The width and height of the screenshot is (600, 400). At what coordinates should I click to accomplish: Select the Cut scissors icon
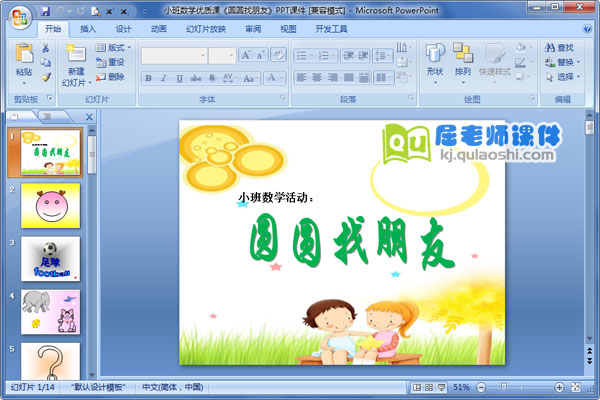[46, 48]
